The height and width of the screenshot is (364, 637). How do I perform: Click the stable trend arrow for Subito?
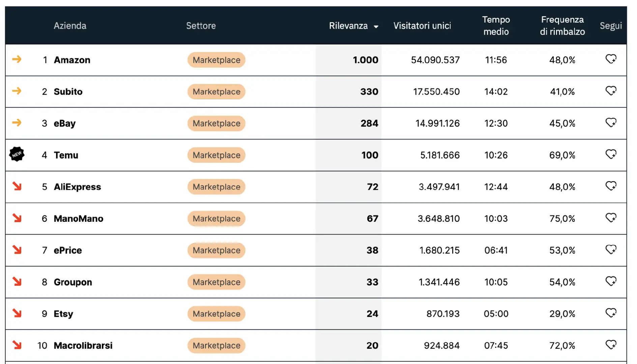(17, 91)
